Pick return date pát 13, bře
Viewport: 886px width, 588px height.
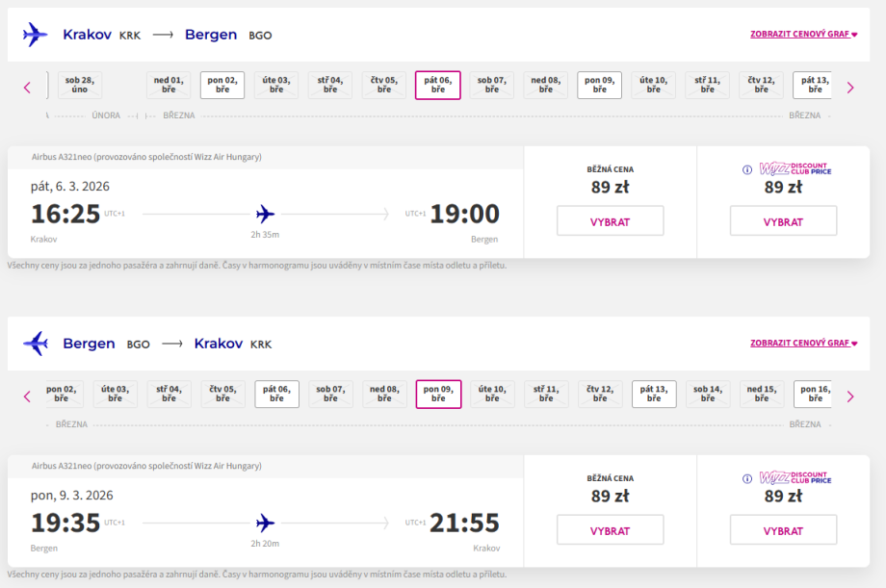point(654,395)
